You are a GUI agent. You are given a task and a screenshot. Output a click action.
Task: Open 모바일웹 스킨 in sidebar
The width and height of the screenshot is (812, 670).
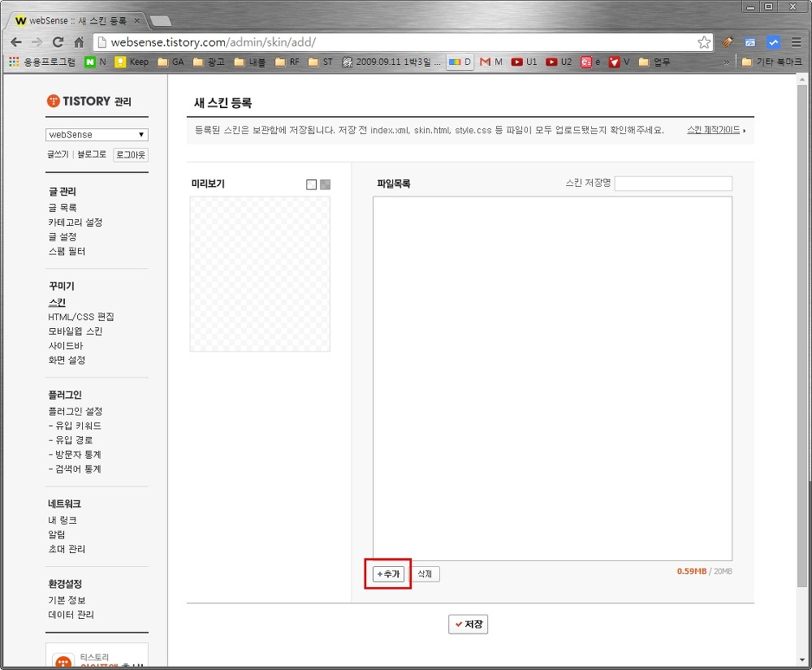pos(75,331)
